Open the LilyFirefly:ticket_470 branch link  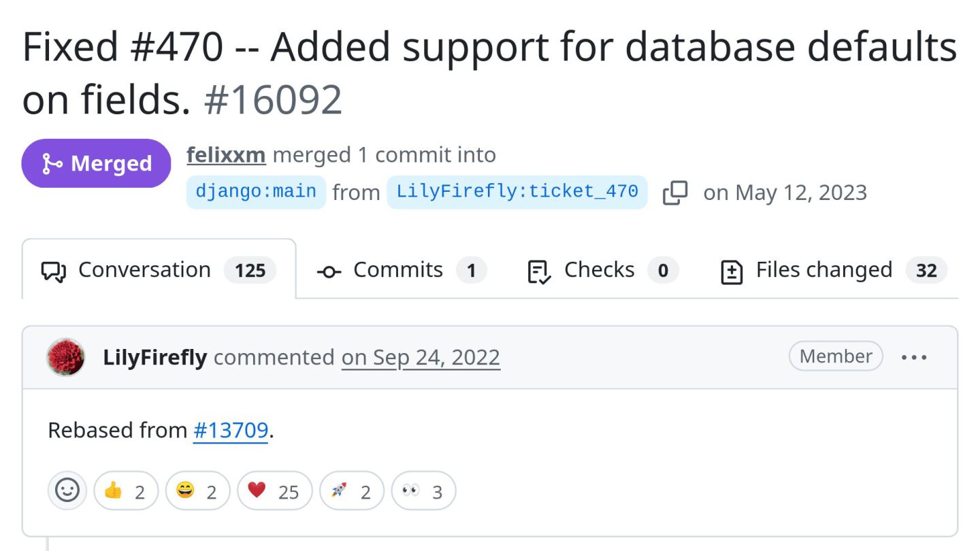click(517, 192)
